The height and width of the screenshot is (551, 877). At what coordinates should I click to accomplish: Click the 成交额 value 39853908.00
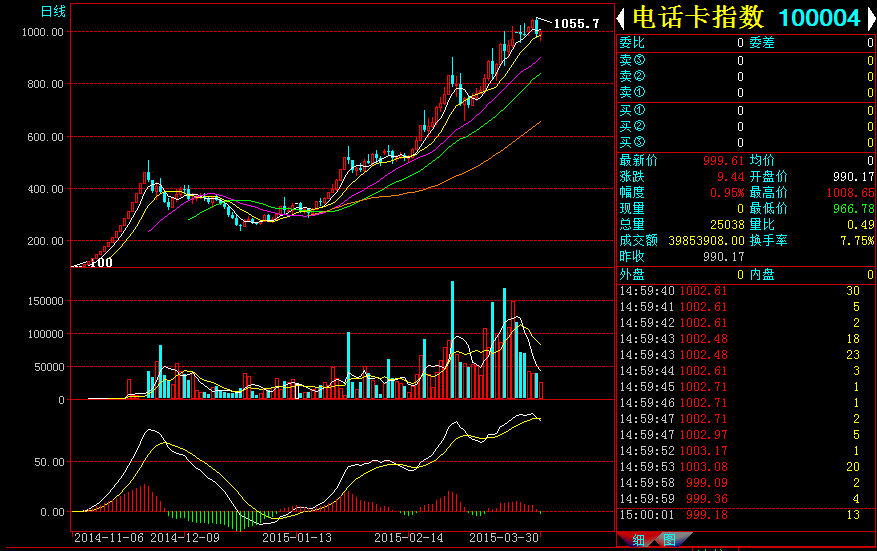(706, 241)
